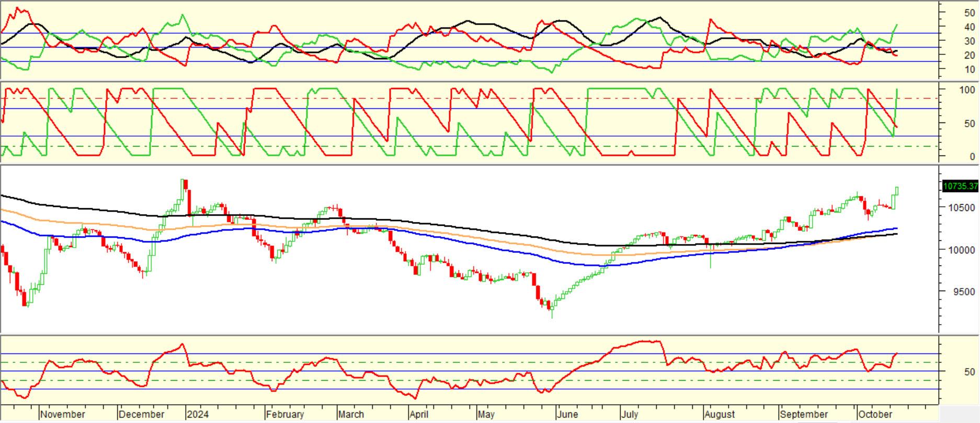Screen dimensions: 980x423
Task: Click the latest green candlestick in October
Action: pyautogui.click(x=897, y=190)
